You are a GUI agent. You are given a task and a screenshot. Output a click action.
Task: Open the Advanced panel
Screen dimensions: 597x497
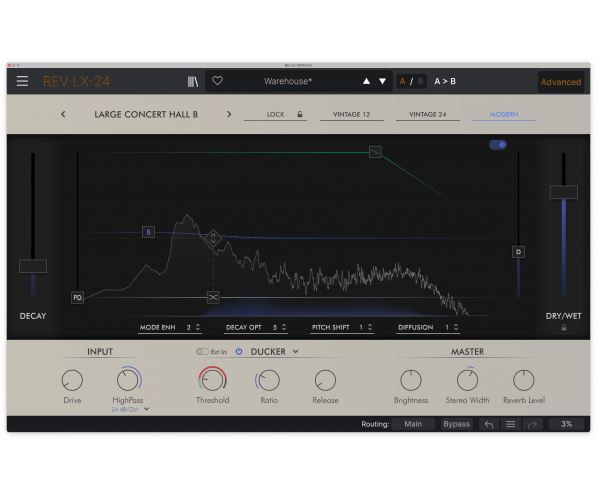pos(561,82)
